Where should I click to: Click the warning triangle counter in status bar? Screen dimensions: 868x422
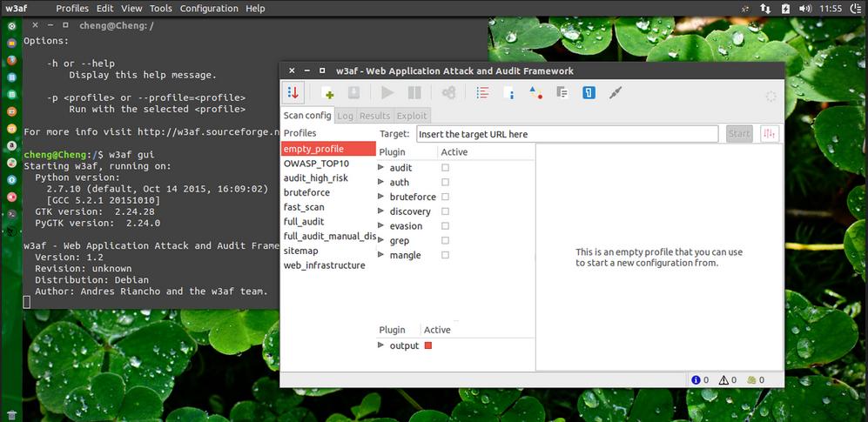click(x=727, y=380)
